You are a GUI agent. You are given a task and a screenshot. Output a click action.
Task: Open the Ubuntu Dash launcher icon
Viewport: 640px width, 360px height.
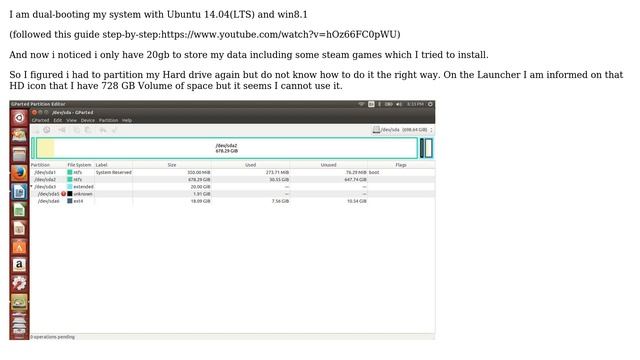[x=19, y=118]
